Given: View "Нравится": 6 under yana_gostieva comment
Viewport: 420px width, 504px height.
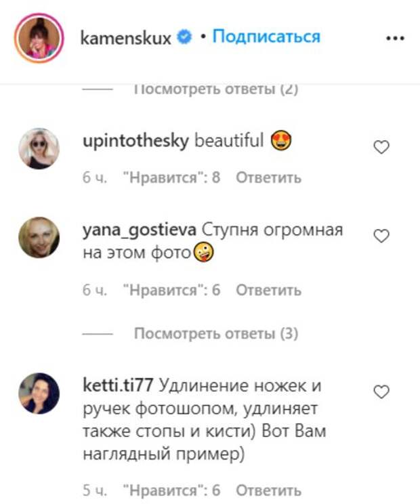Looking at the screenshot, I should [x=172, y=290].
